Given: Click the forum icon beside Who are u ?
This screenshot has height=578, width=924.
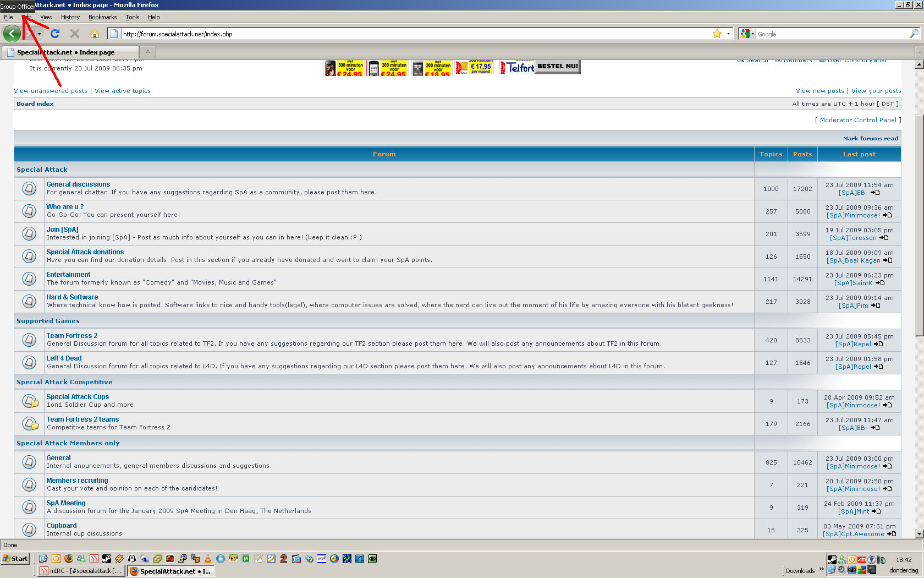Looking at the screenshot, I should [x=29, y=211].
